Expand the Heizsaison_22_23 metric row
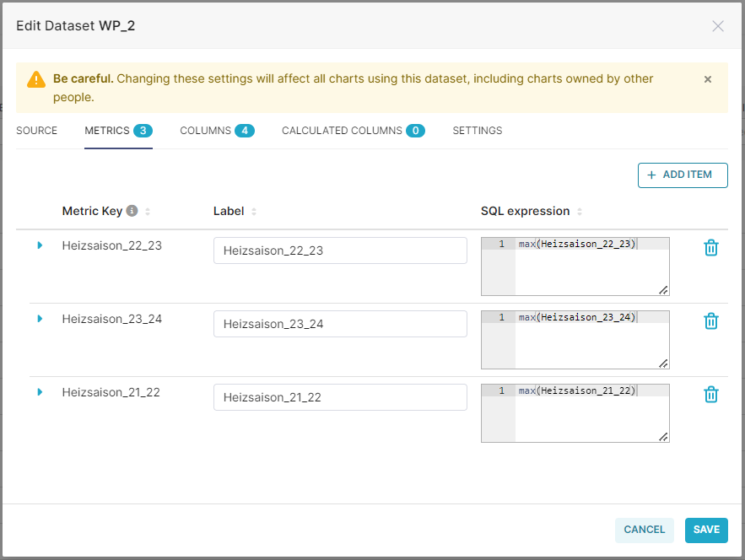 click(x=40, y=245)
